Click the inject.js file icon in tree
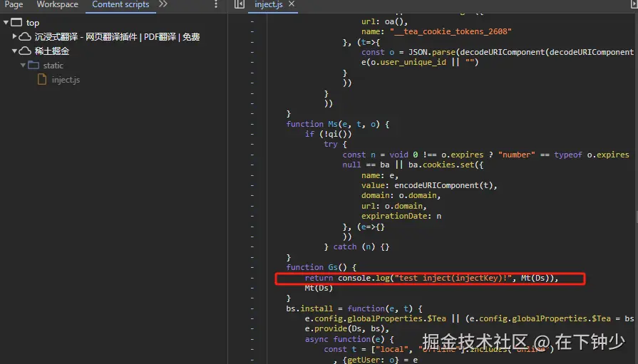Screen dimensions: 638x364 pyautogui.click(x=43, y=80)
